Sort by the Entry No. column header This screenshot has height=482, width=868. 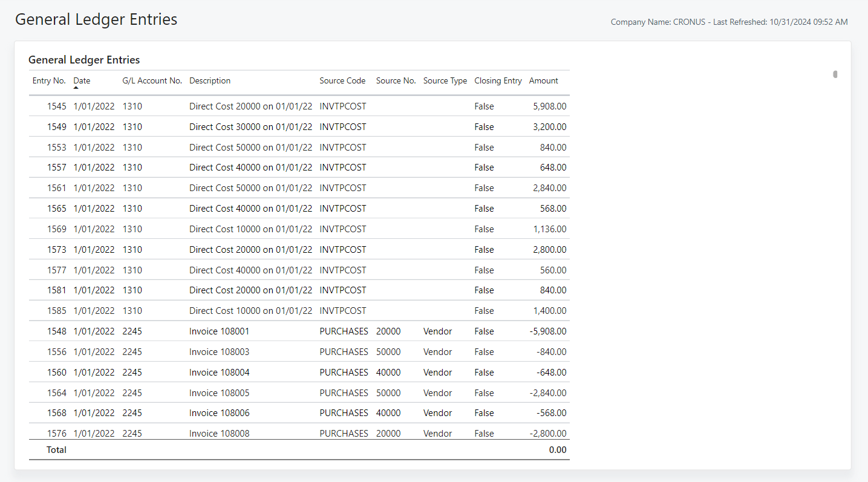click(x=48, y=80)
